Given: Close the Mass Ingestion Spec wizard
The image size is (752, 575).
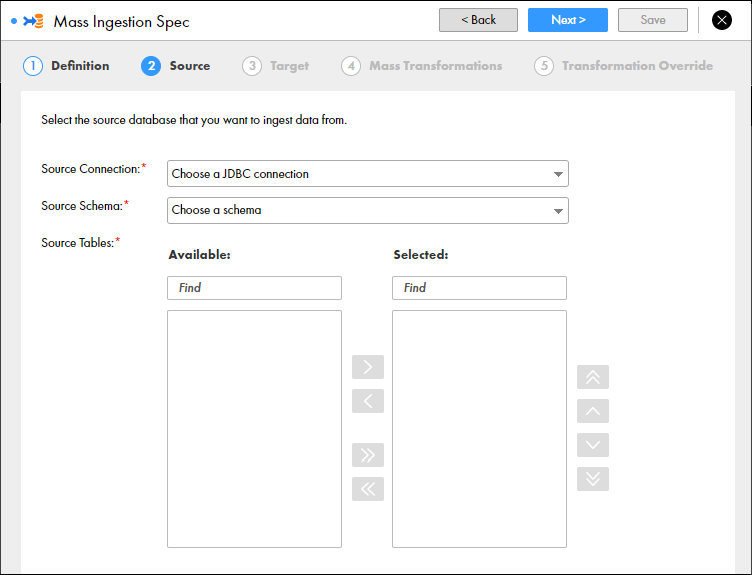Looking at the screenshot, I should pos(721,20).
